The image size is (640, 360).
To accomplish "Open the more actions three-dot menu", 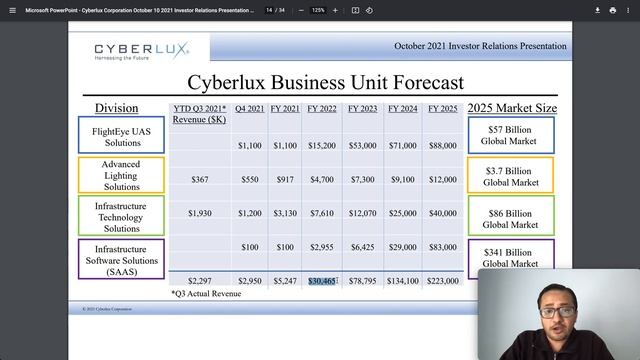I will pyautogui.click(x=628, y=10).
